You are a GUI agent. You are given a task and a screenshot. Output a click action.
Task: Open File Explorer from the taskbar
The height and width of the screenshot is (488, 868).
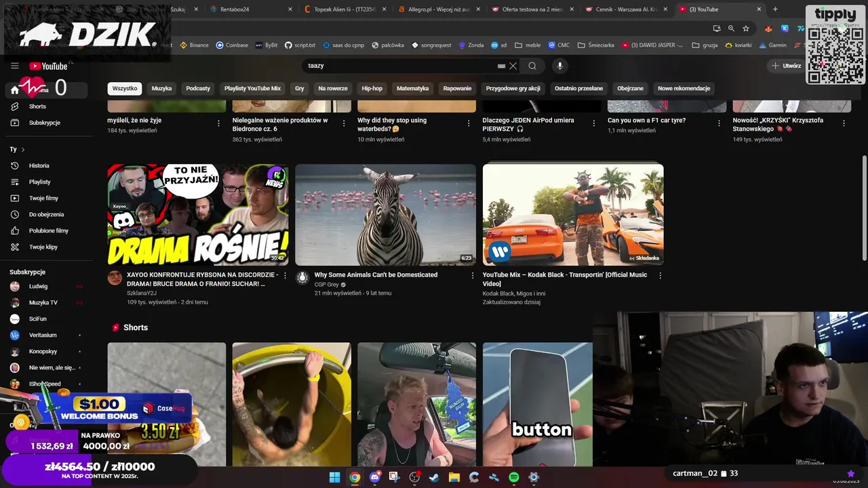[454, 477]
